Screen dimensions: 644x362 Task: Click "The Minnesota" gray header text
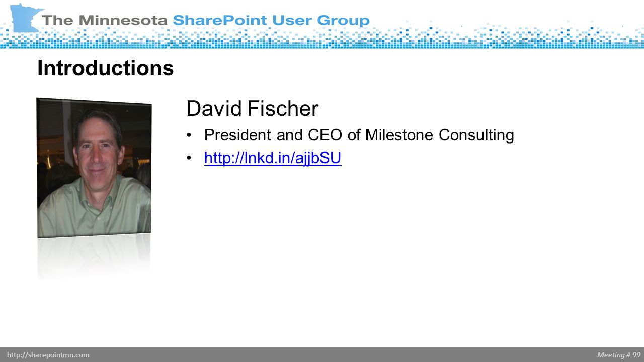tap(105, 21)
